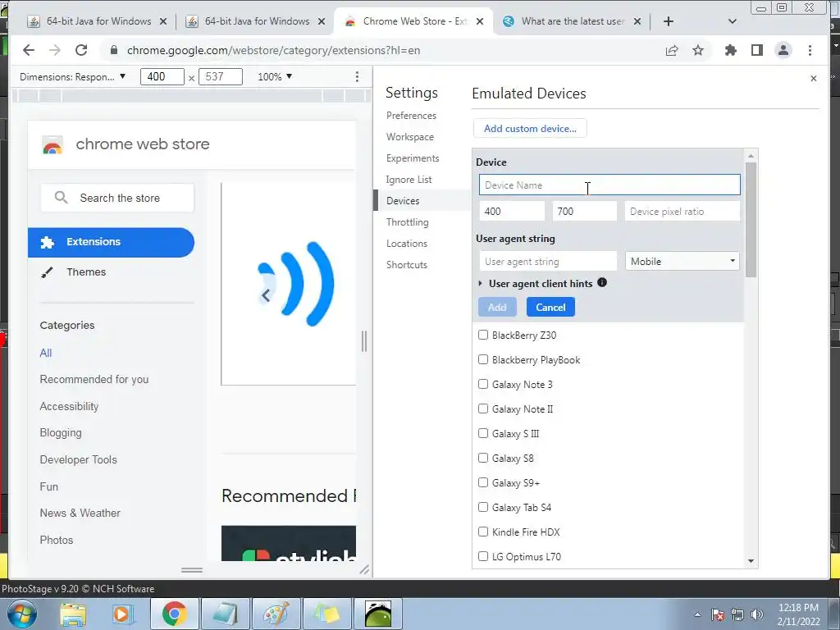This screenshot has height=630, width=840.
Task: Close the 'What are the latest user' tab
Action: (x=637, y=21)
